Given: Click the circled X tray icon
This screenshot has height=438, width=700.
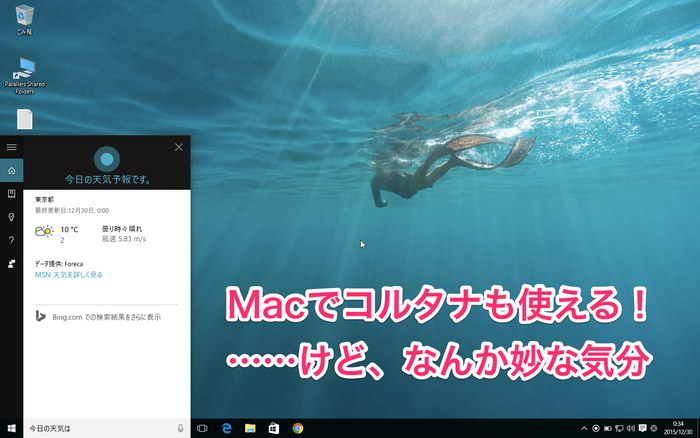Looking at the screenshot, I should coord(654,428).
